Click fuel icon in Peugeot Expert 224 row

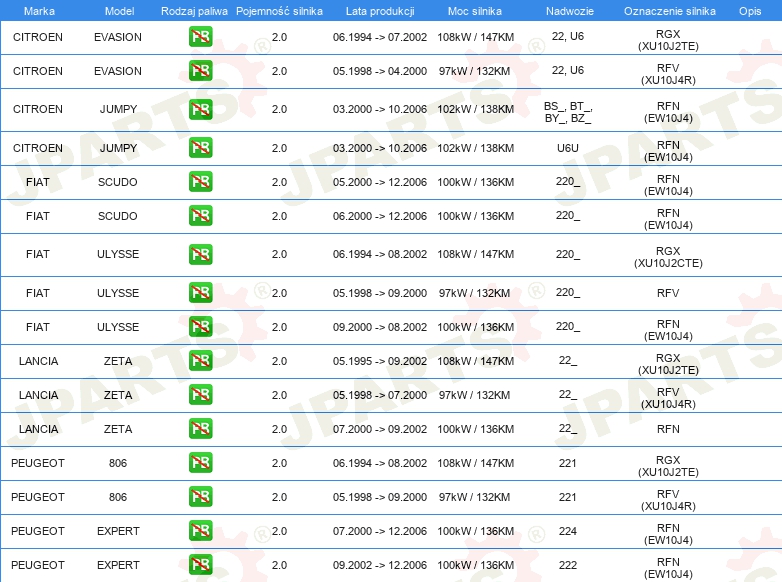[x=200, y=530]
